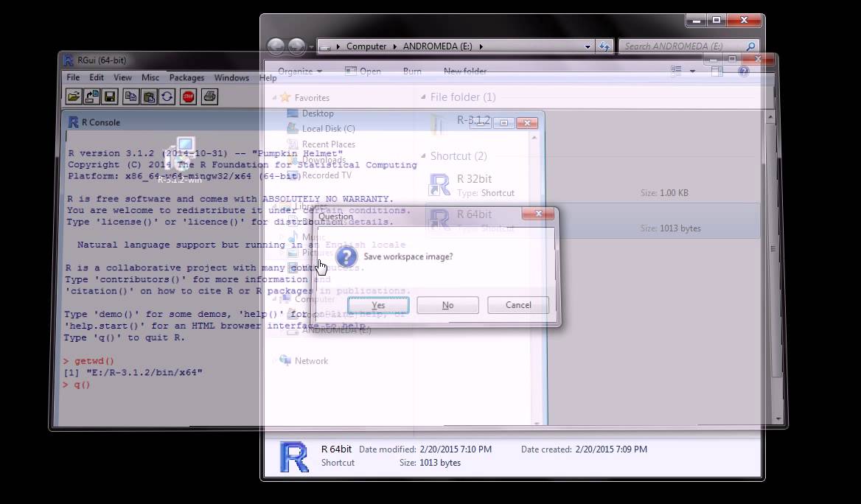
Task: Collapse the File folder (1) group
Action: click(423, 97)
